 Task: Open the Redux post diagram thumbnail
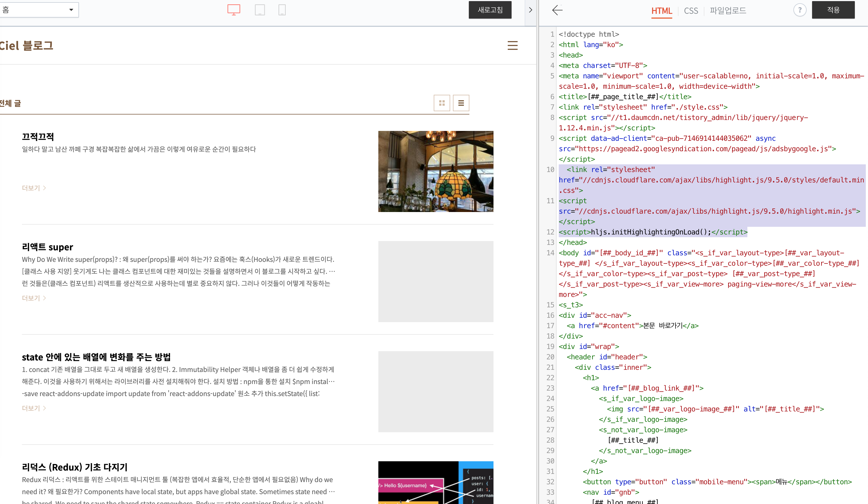click(x=435, y=483)
